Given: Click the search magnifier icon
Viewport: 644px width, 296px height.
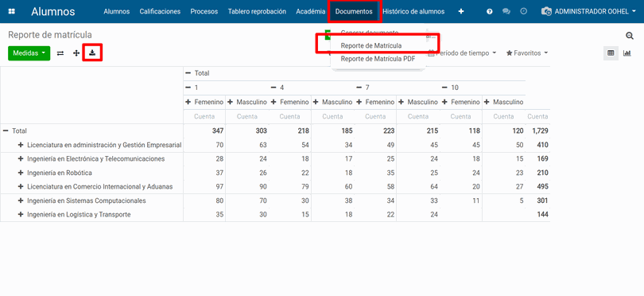Looking at the screenshot, I should click(x=630, y=36).
